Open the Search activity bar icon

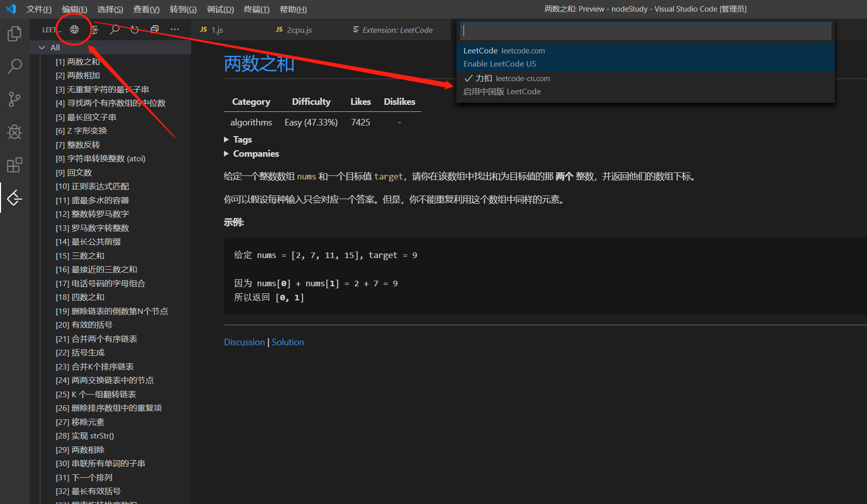[15, 67]
